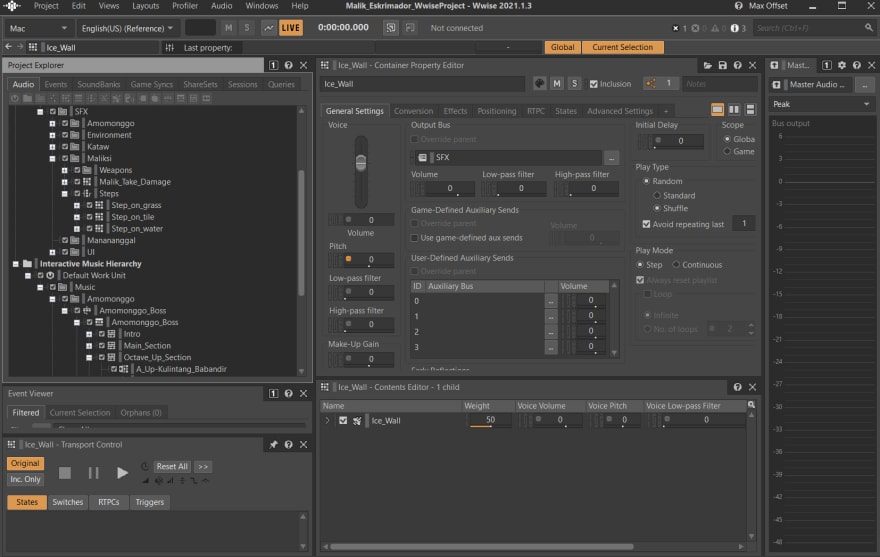Solo Ice_Wall with the S button
This screenshot has height=557, width=880.
tap(574, 84)
